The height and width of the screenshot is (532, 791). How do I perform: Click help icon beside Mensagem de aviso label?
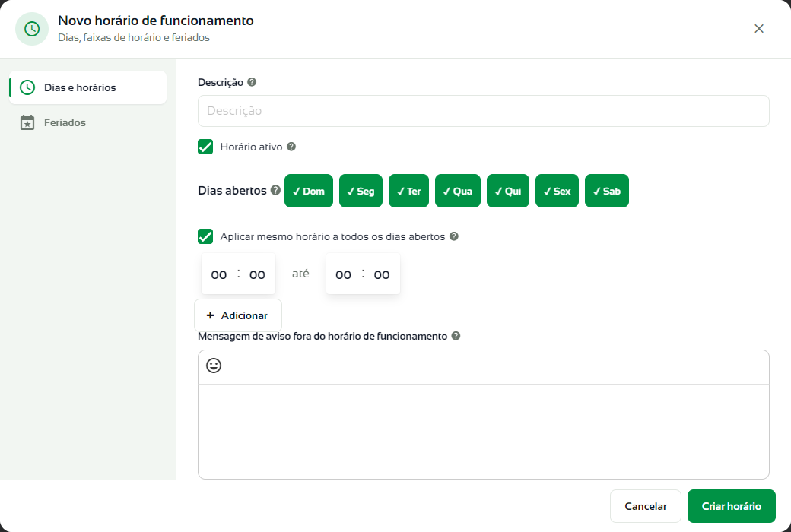point(456,336)
